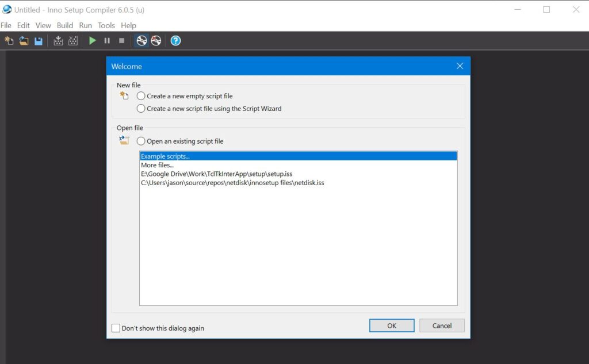Click the Pause toolbar icon
Viewport: 589px width, 364px height.
tap(107, 41)
